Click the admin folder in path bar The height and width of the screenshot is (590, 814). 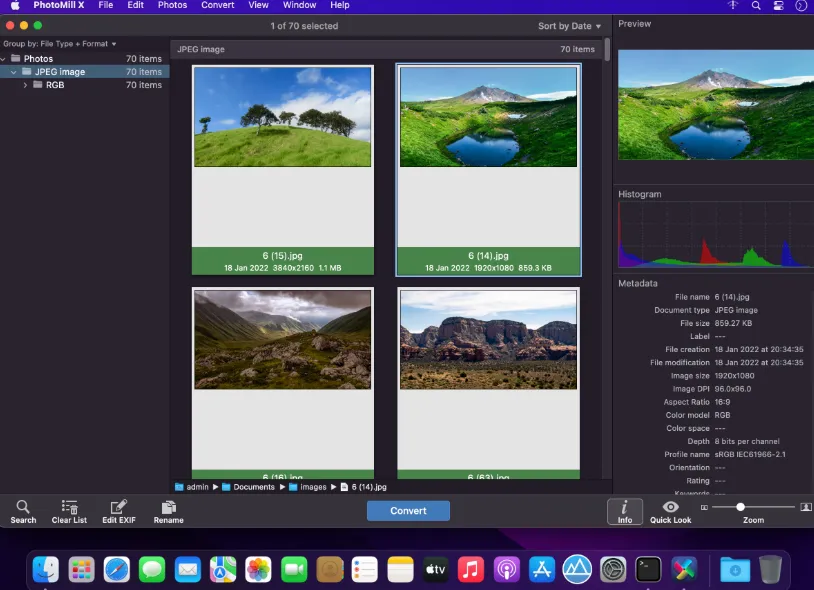tap(192, 487)
